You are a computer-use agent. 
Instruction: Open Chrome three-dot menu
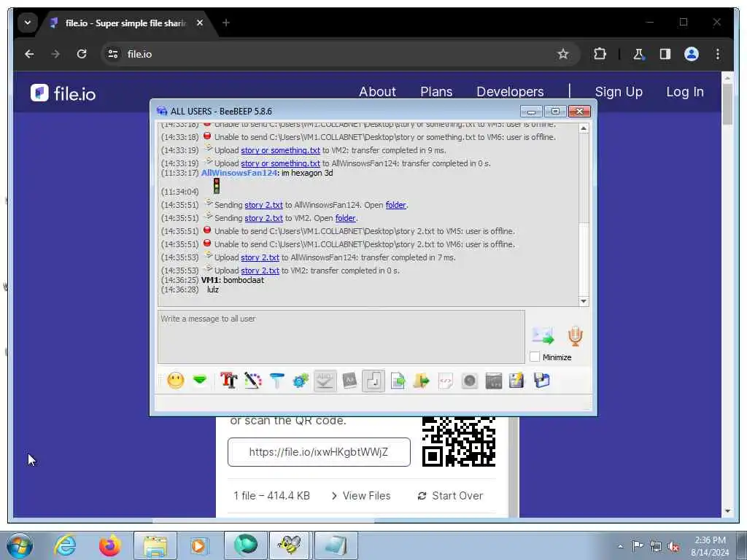pos(718,54)
